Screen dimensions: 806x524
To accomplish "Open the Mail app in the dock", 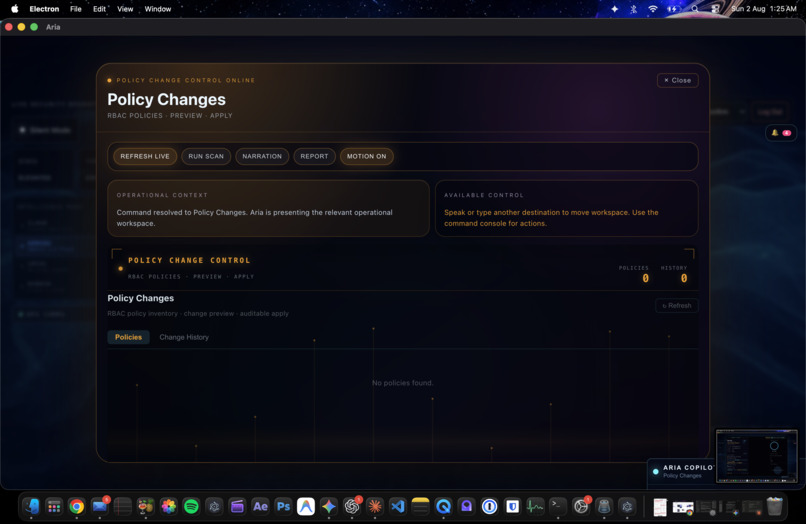I will (99, 507).
